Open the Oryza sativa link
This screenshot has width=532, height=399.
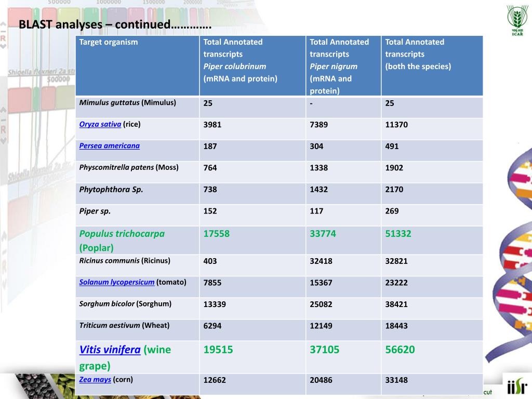coord(100,124)
